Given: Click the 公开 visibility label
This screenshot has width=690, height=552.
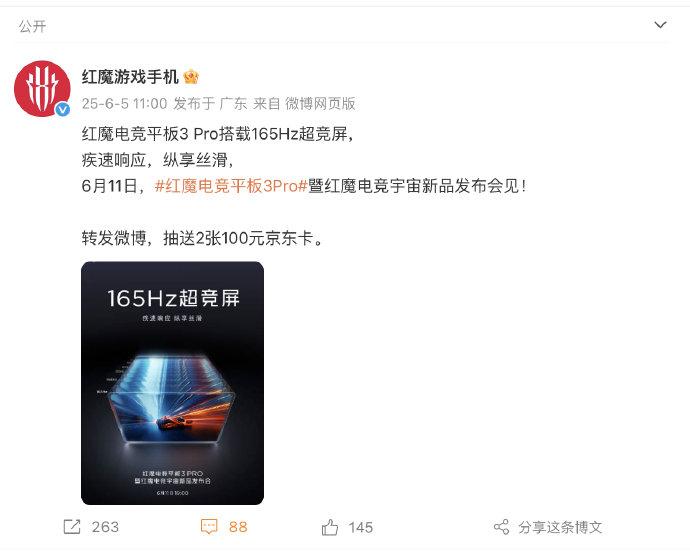Looking at the screenshot, I should click(x=32, y=26).
